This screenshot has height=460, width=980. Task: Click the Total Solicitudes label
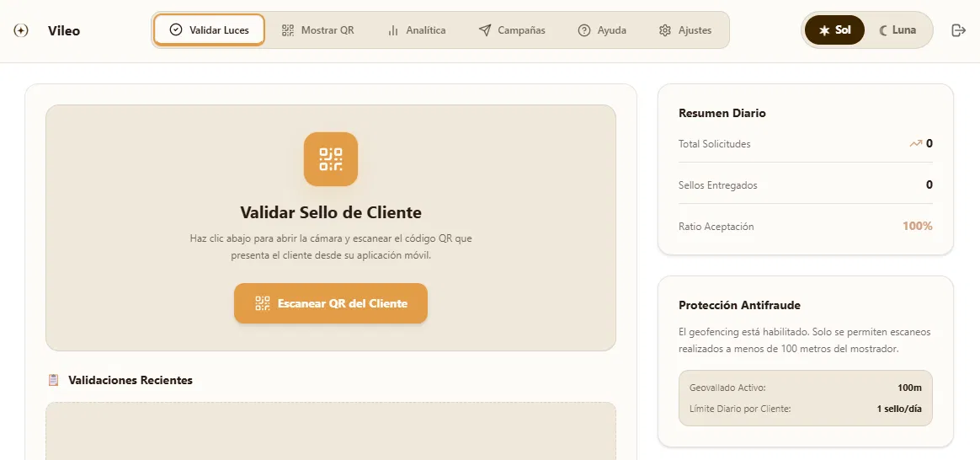click(715, 144)
